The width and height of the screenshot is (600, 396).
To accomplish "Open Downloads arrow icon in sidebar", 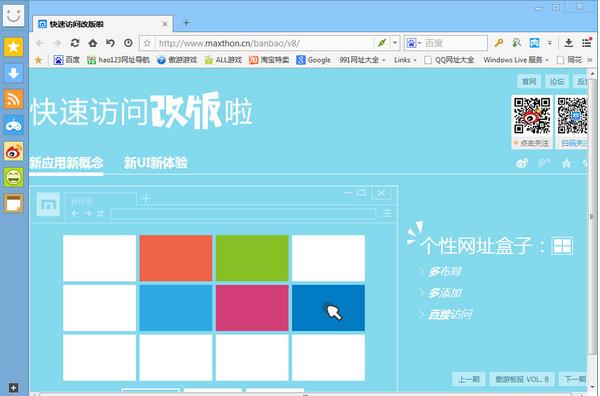I will click(13, 73).
